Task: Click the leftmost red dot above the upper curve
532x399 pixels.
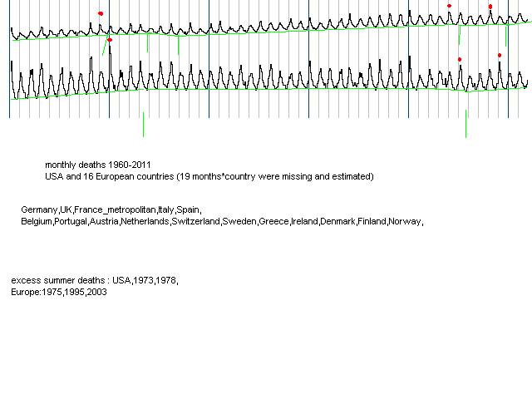Action: pyautogui.click(x=101, y=13)
